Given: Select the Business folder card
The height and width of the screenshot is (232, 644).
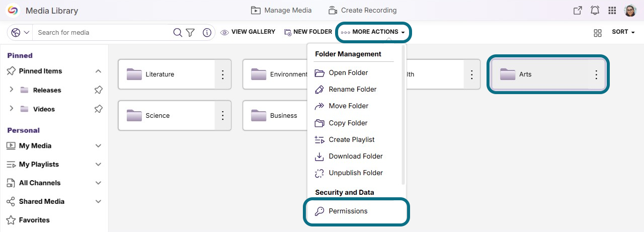Looking at the screenshot, I should click(275, 116).
